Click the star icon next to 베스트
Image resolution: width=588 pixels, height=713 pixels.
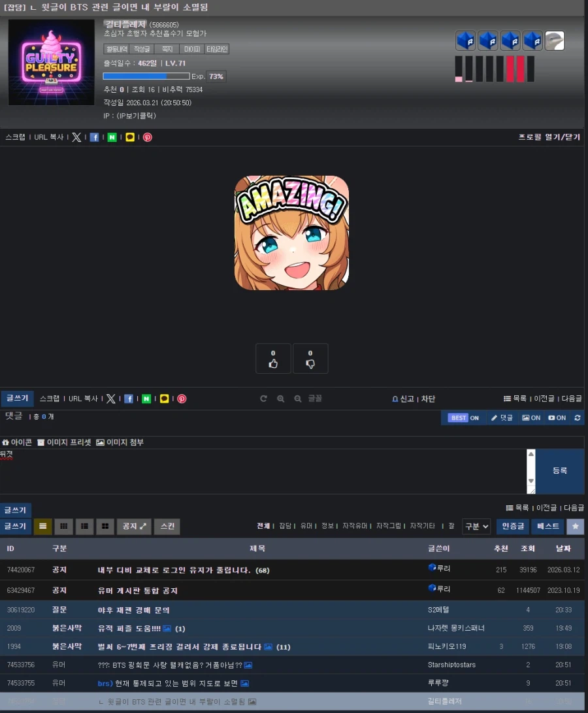pyautogui.click(x=575, y=527)
